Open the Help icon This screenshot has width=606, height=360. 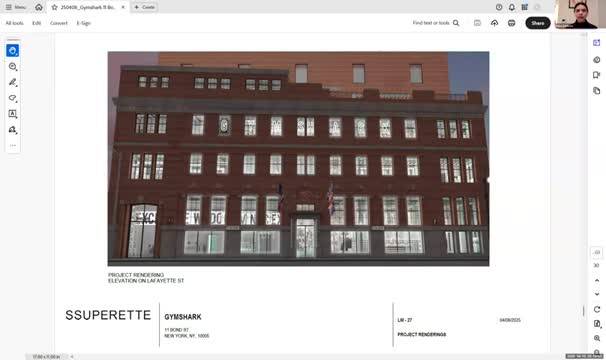[x=499, y=7]
